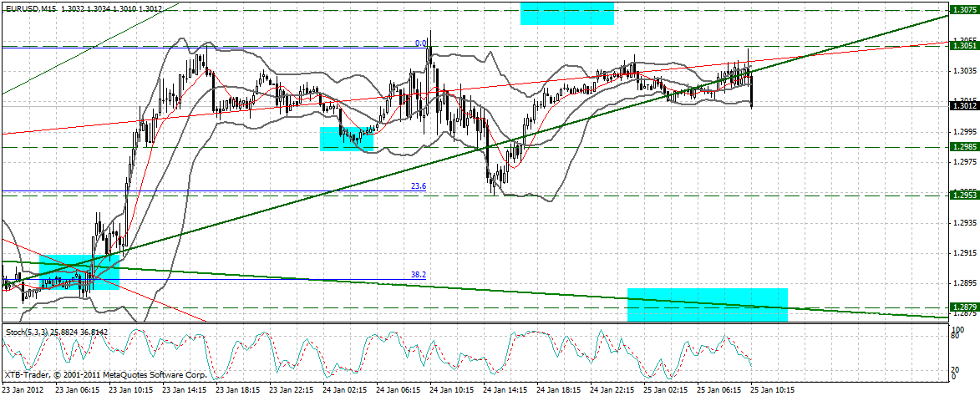The image size is (980, 396).
Task: Click the 23 Jan 2012 date label
Action: 25,390
